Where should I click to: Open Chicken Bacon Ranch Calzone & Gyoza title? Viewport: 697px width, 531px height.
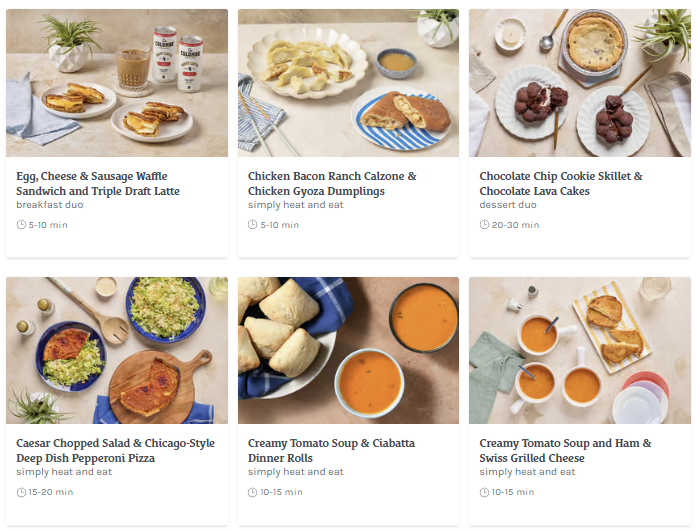332,183
